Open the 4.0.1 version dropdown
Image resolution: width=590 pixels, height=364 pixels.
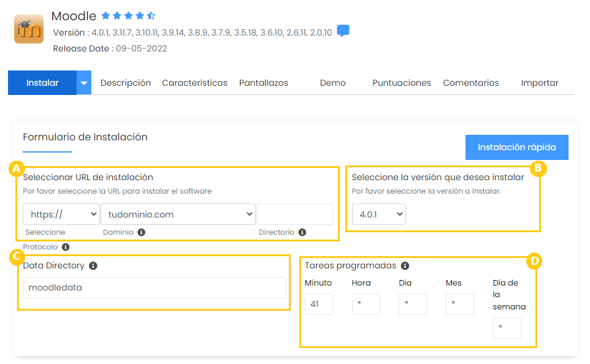(379, 214)
